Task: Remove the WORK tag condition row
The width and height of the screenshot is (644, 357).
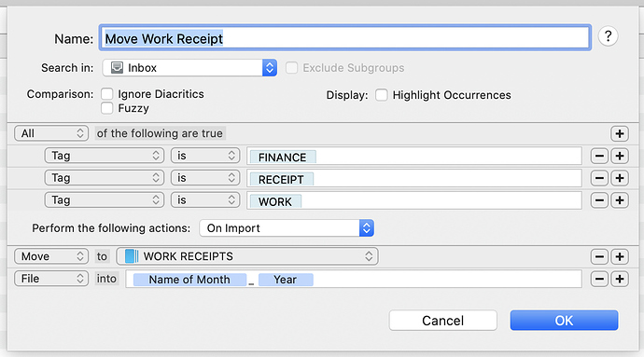Action: [x=599, y=200]
